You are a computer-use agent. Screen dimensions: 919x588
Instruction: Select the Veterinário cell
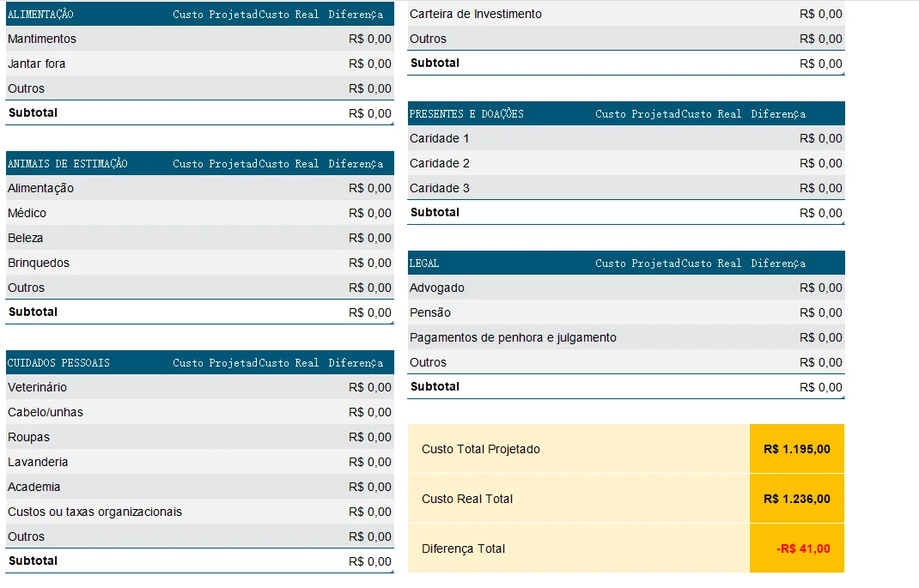(37, 387)
